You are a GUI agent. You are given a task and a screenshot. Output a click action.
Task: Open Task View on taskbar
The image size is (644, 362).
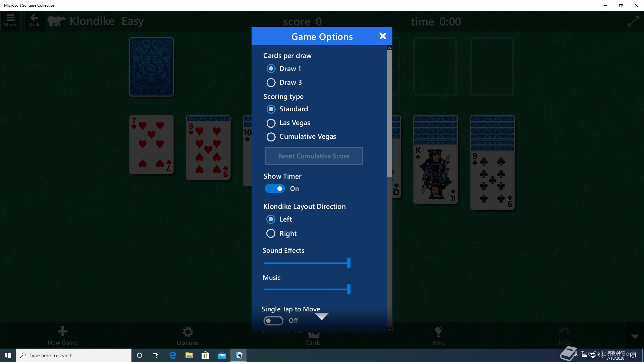tap(156, 355)
